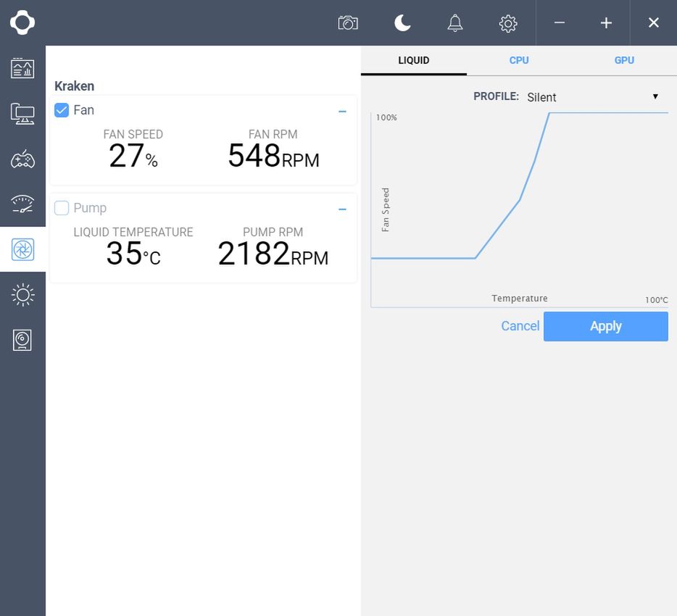Open the My PC monitor sidebar icon

tap(22, 114)
